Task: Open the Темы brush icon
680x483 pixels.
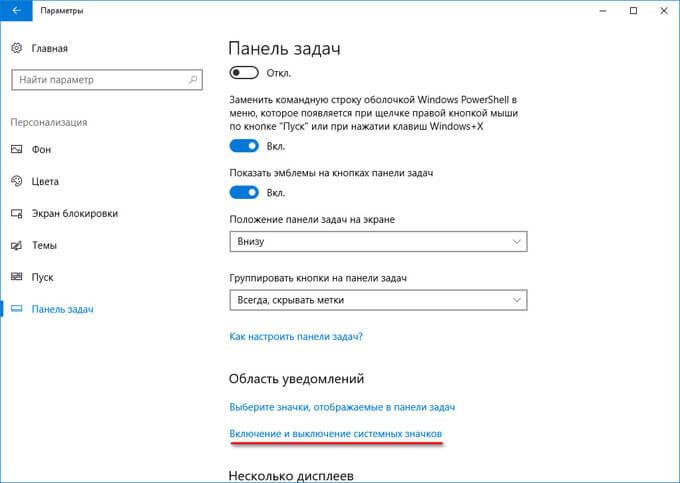Action: [x=16, y=245]
